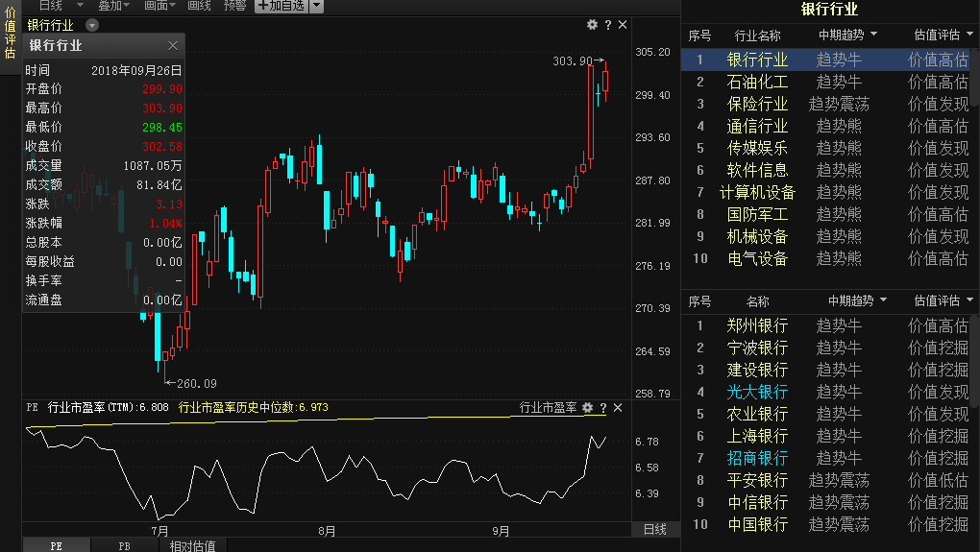Close the main K-line chart panel
980x552 pixels.
(x=623, y=24)
